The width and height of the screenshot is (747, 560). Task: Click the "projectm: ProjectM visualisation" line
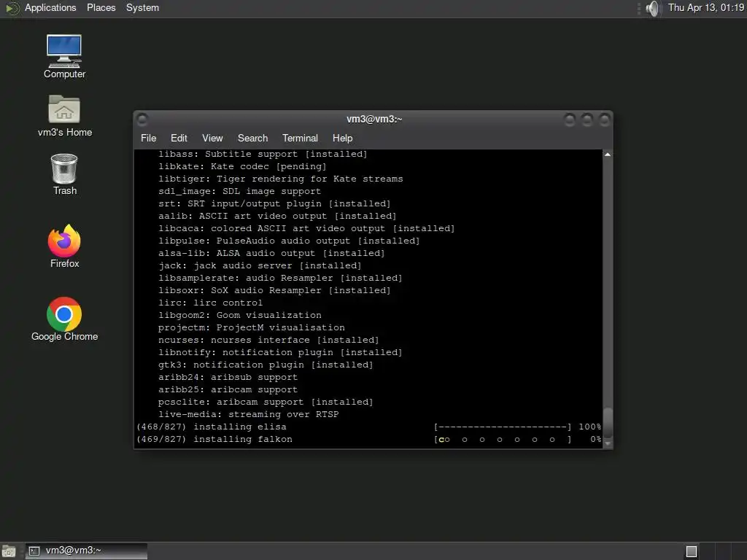click(251, 327)
